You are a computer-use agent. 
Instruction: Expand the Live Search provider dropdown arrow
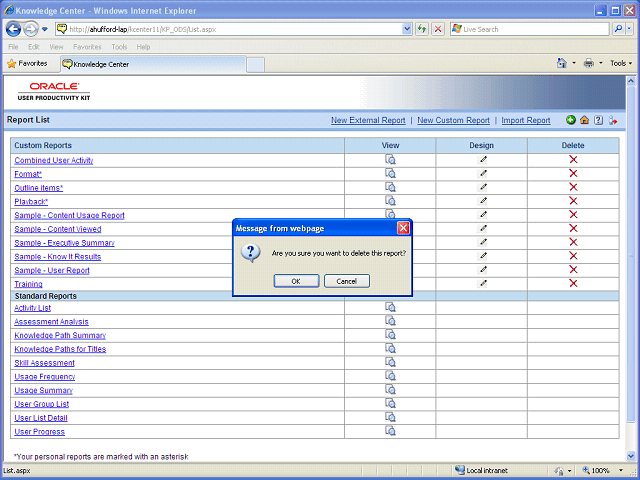tap(629, 29)
